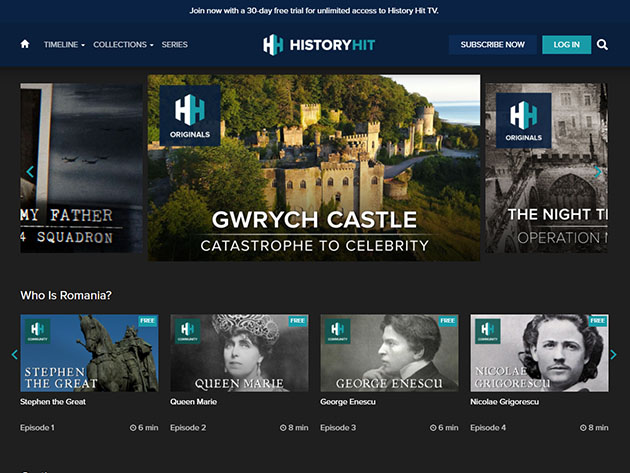This screenshot has width=630, height=473.
Task: Click Episode 1 label
Action: coord(37,428)
